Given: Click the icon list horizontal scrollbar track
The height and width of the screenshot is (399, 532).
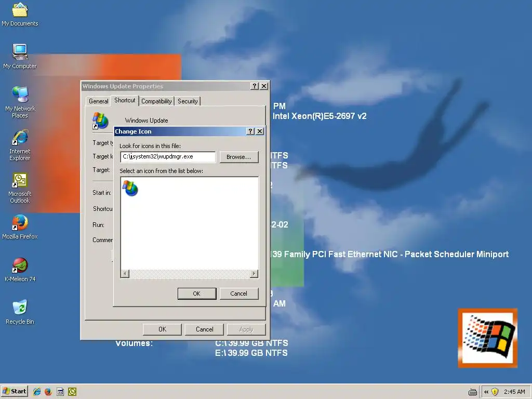Looking at the screenshot, I should point(189,273).
